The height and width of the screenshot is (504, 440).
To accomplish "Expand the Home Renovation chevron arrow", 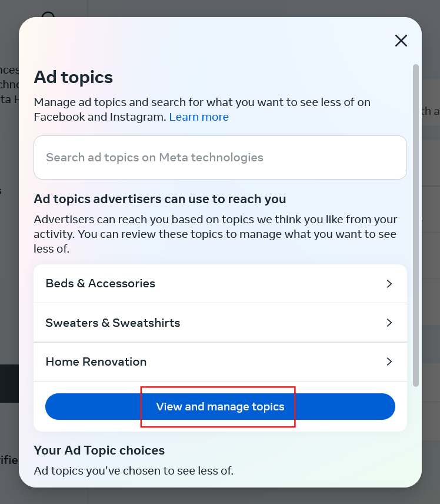I will [389, 362].
